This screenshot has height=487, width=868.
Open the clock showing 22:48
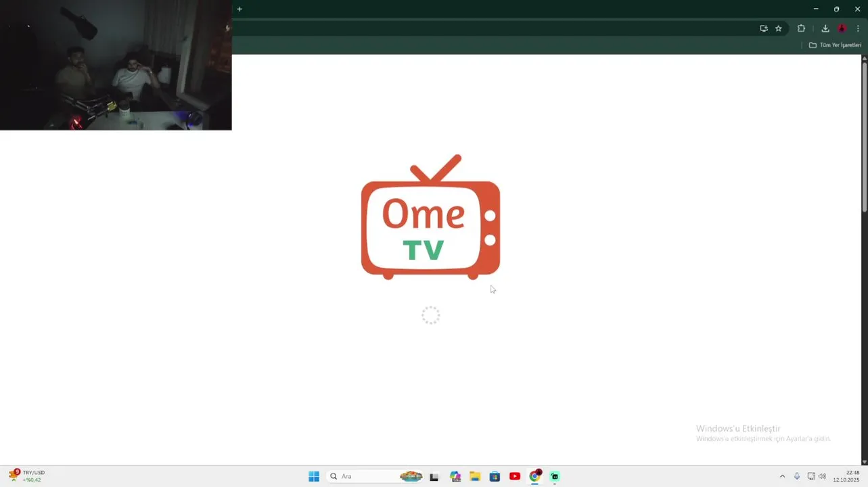(846, 476)
